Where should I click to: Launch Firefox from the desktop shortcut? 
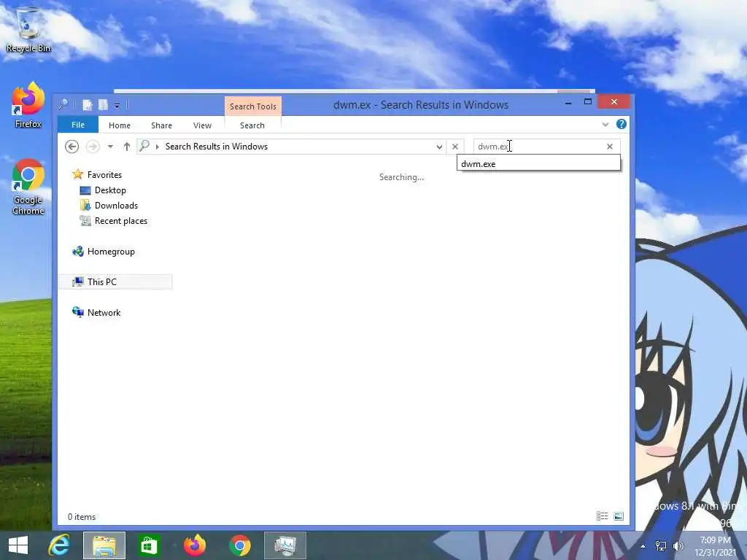(28, 105)
